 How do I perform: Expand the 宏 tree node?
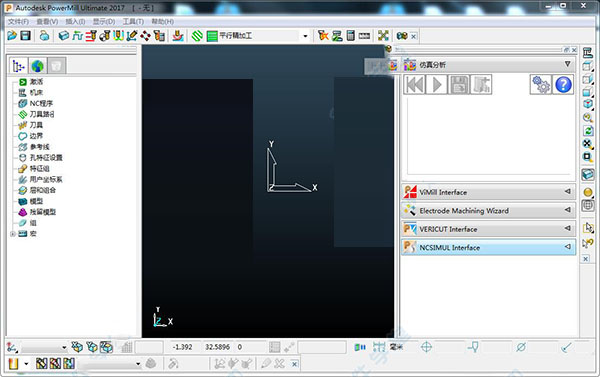(x=13, y=234)
